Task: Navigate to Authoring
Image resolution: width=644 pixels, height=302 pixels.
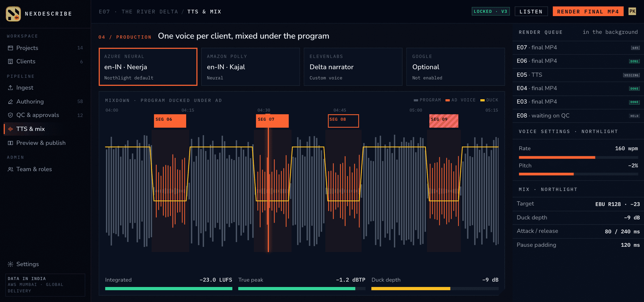Action: click(x=45, y=102)
